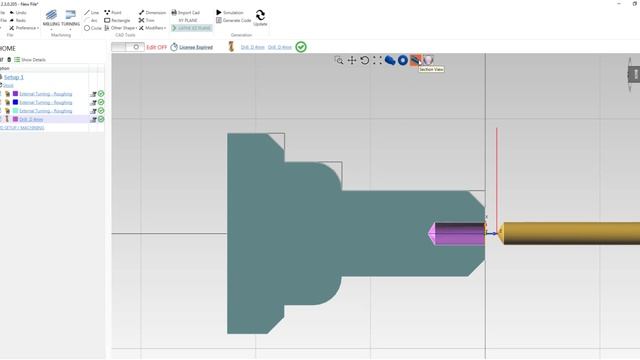Image resolution: width=640 pixels, height=360 pixels.
Task: Select the Rectangle tool
Action: click(117, 20)
